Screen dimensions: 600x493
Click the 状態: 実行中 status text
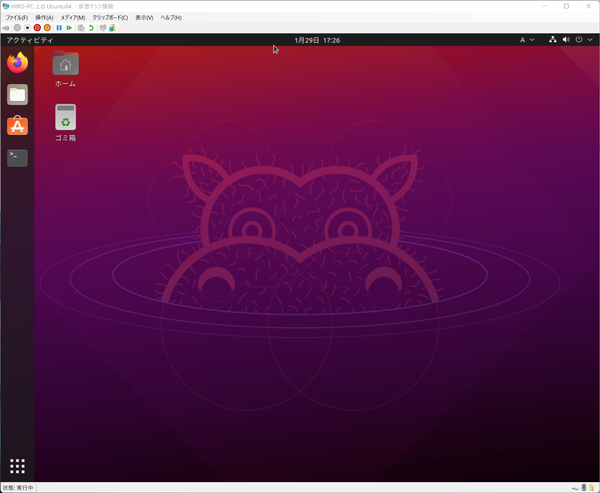(18, 488)
